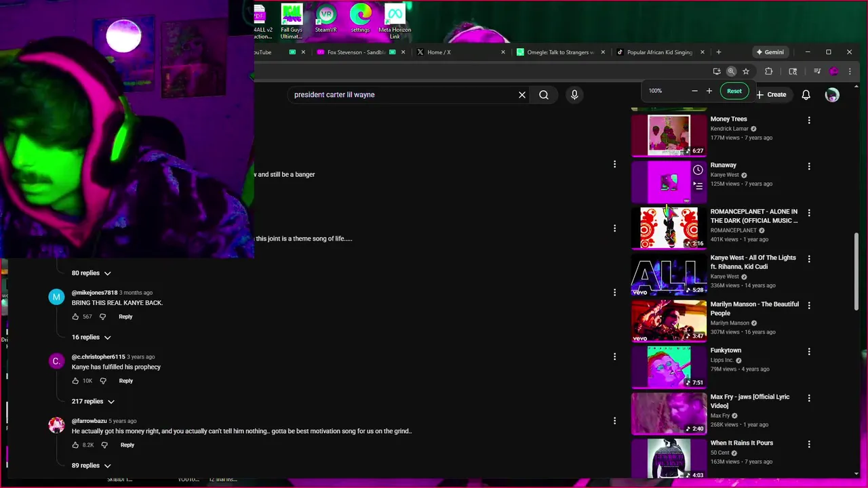Click the Reset zoom button

tap(734, 91)
